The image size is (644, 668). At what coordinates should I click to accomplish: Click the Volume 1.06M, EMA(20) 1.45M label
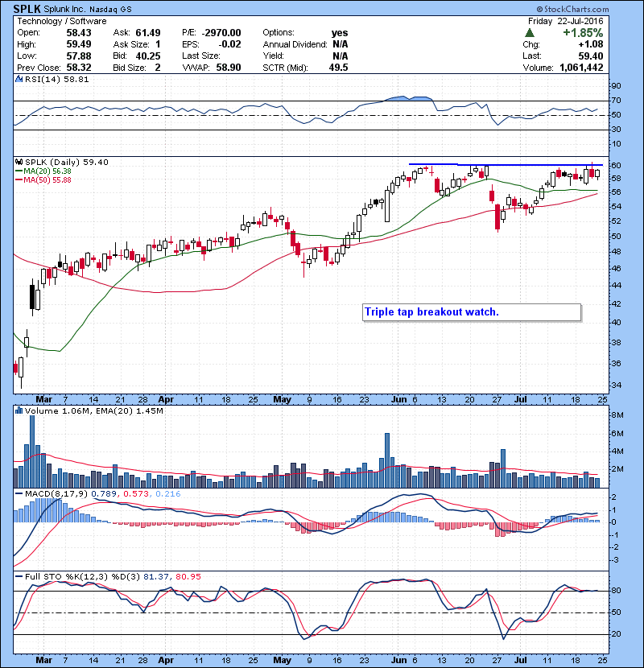(x=93, y=410)
